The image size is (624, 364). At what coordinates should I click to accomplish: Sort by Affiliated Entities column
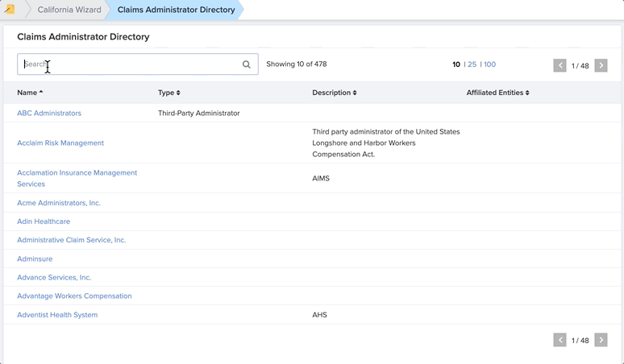(x=497, y=93)
